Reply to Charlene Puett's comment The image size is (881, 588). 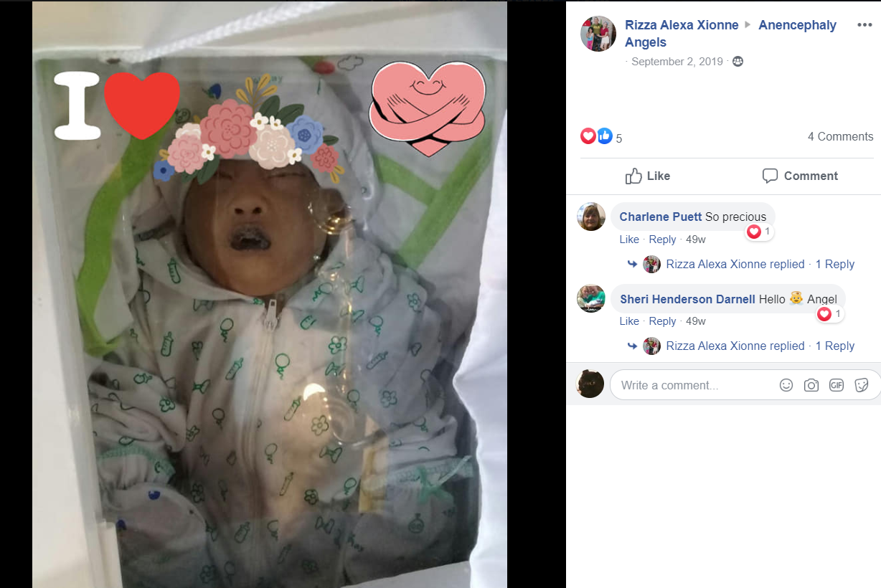[662, 240]
